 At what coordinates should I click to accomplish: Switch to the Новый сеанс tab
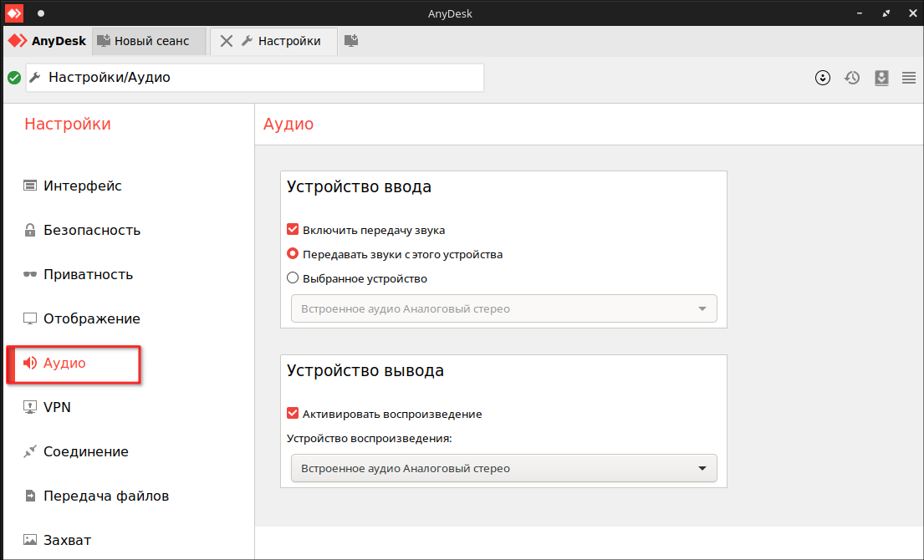151,41
